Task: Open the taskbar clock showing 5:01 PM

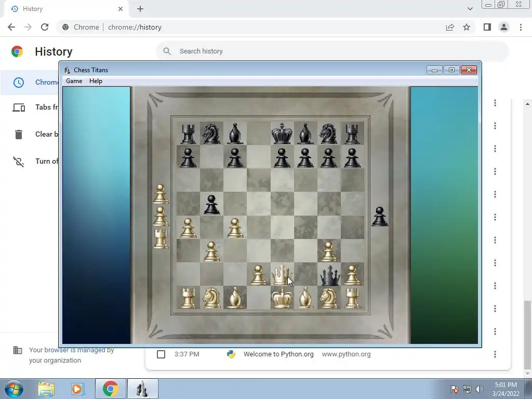Action: click(506, 389)
